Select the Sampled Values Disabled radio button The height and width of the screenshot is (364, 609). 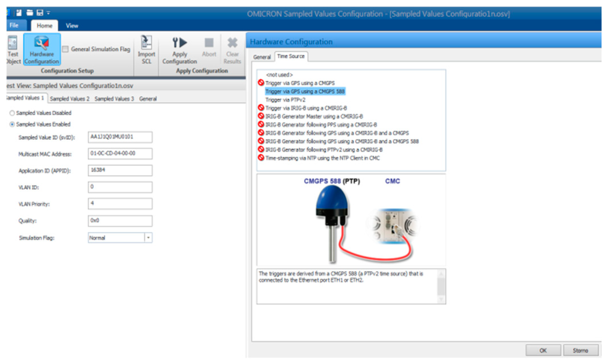pyautogui.click(x=12, y=113)
